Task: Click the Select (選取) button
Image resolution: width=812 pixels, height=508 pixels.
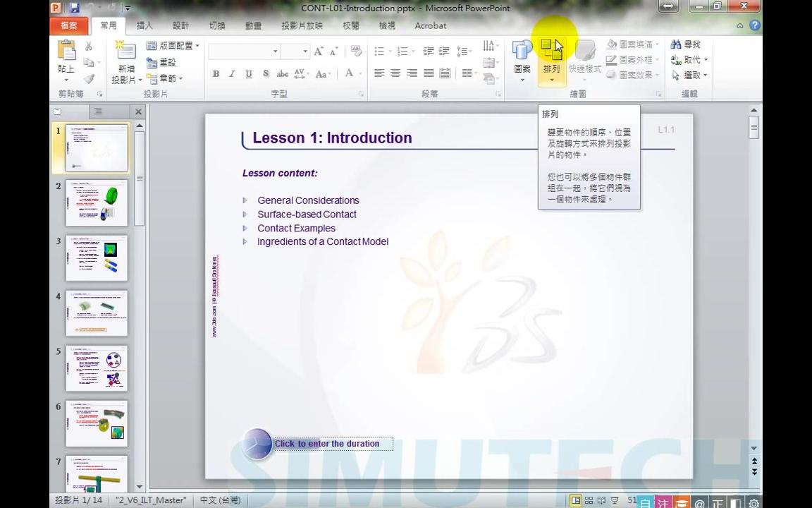Action: (x=689, y=75)
